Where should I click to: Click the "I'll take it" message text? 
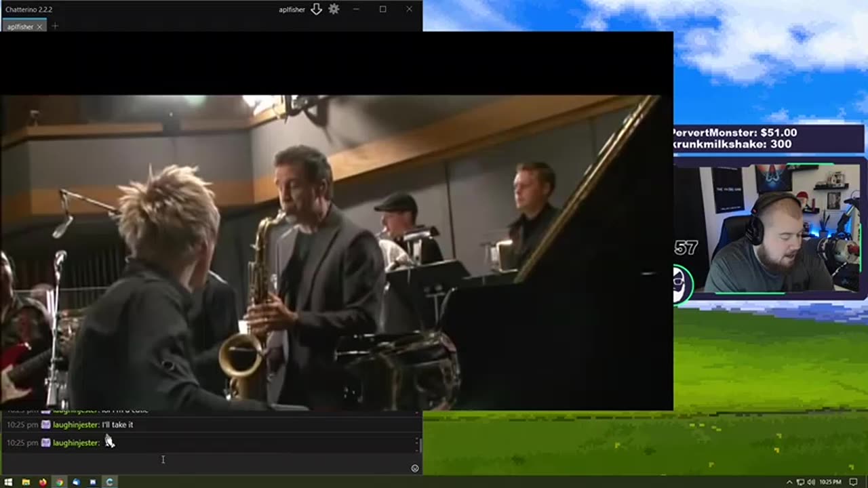117,425
